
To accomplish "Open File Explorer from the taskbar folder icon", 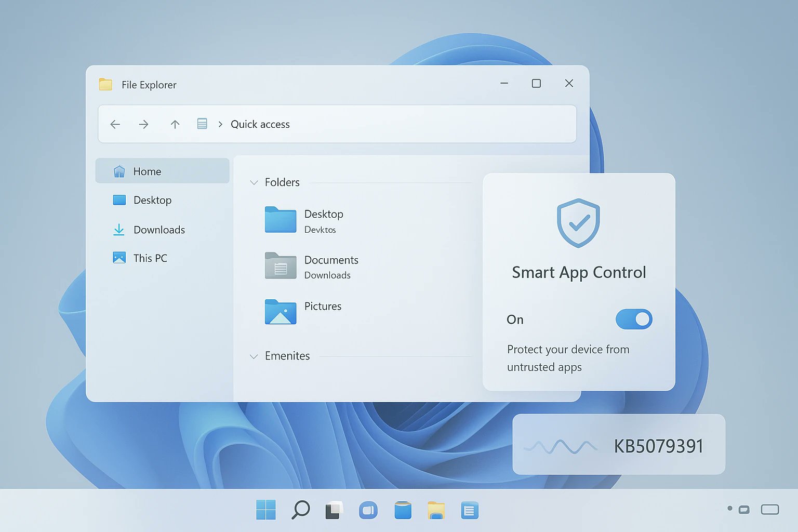I will 436,510.
